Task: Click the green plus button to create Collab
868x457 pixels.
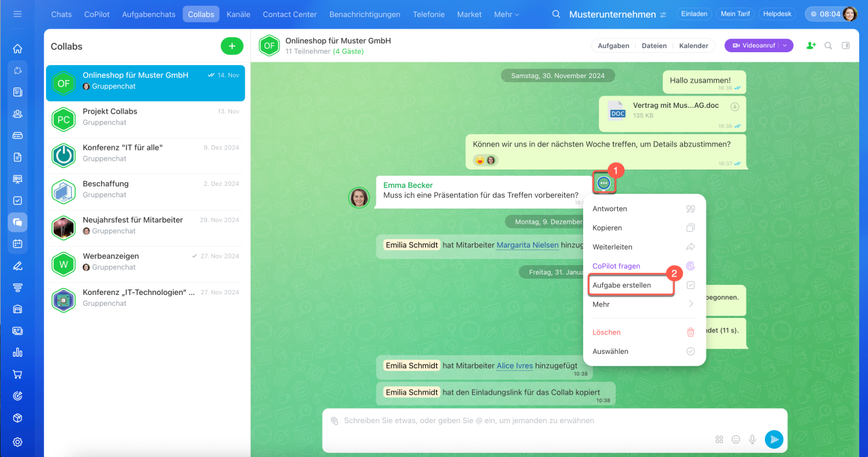Action: pos(231,46)
